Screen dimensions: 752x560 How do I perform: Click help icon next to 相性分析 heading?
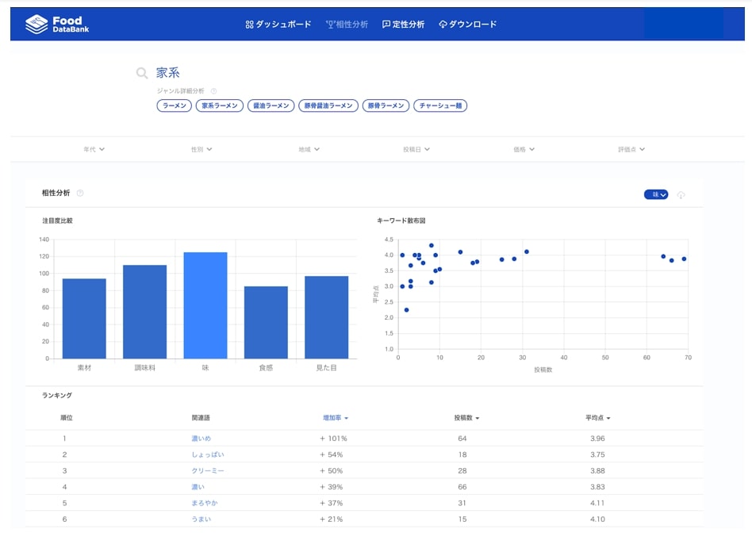pyautogui.click(x=80, y=193)
